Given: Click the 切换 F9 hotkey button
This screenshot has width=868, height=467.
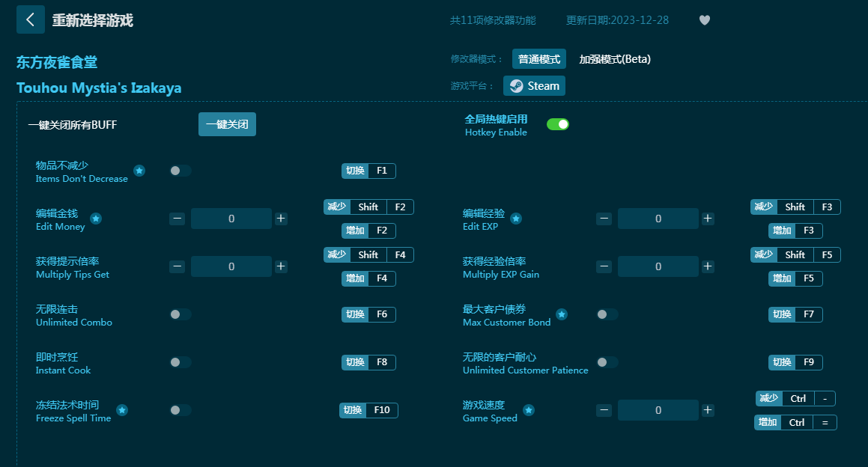Looking at the screenshot, I should click(795, 362).
